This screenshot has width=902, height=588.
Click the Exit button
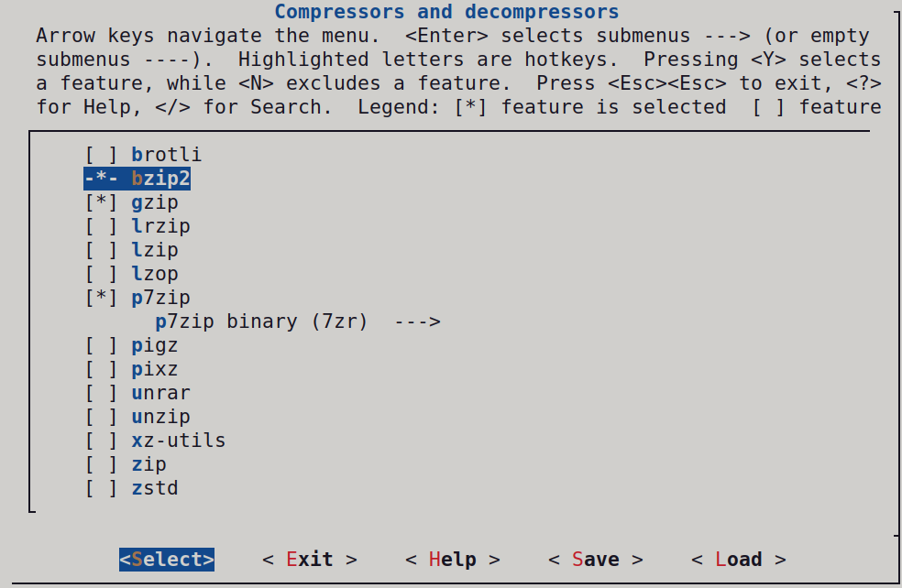pyautogui.click(x=309, y=560)
